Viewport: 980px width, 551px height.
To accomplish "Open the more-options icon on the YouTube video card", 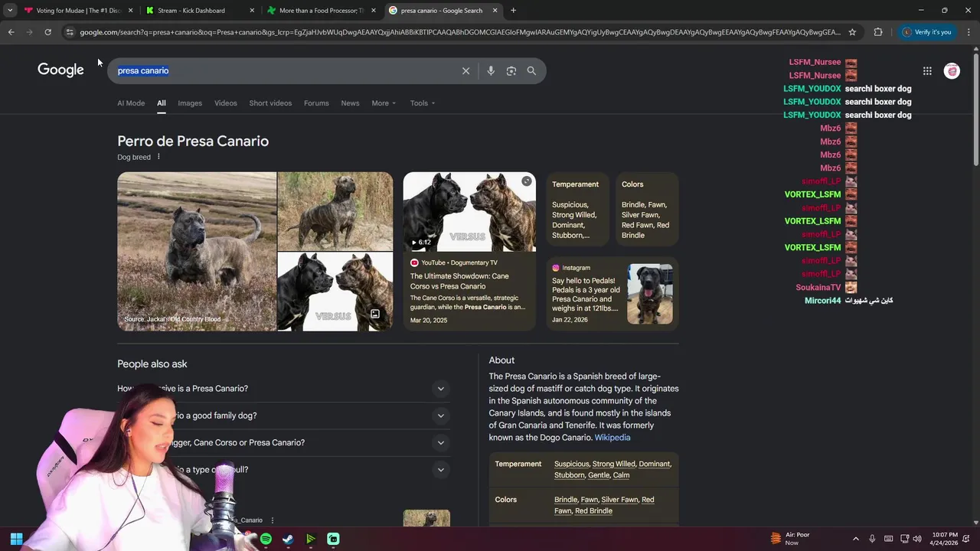I will [x=527, y=181].
